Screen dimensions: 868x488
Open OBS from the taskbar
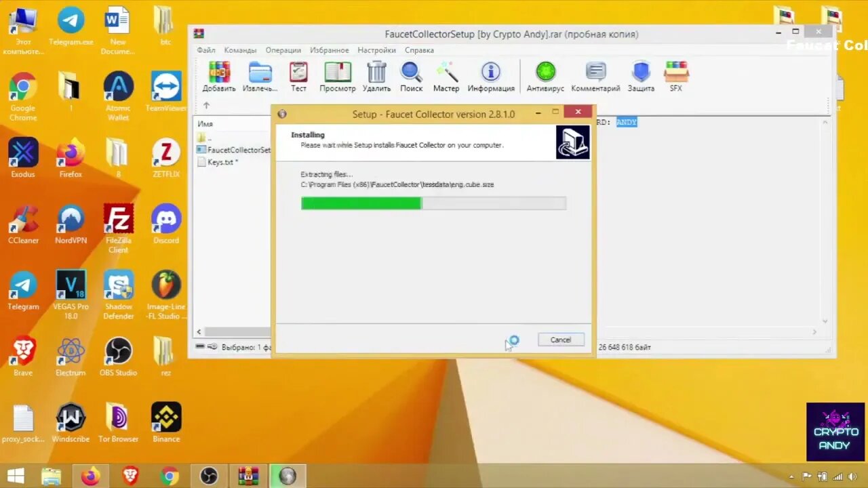209,476
